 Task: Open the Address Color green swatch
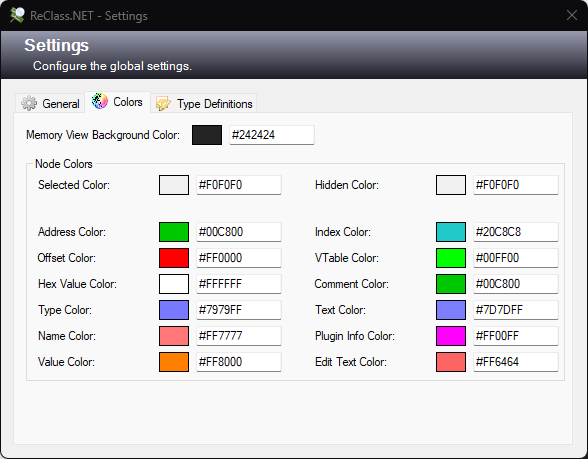click(174, 232)
